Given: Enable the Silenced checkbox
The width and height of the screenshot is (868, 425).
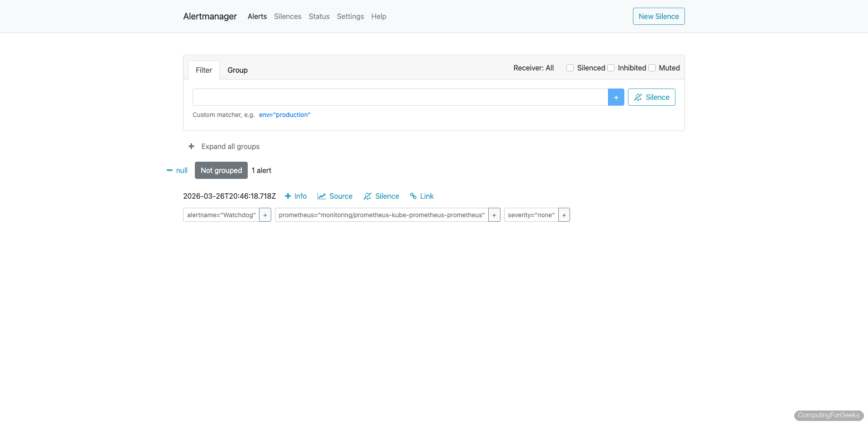Looking at the screenshot, I should point(570,67).
